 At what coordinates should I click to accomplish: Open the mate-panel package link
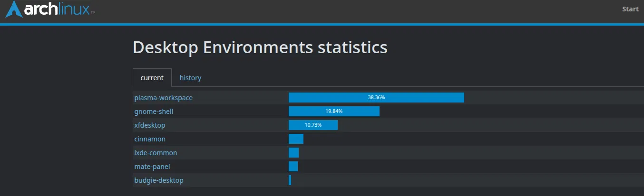(x=152, y=167)
